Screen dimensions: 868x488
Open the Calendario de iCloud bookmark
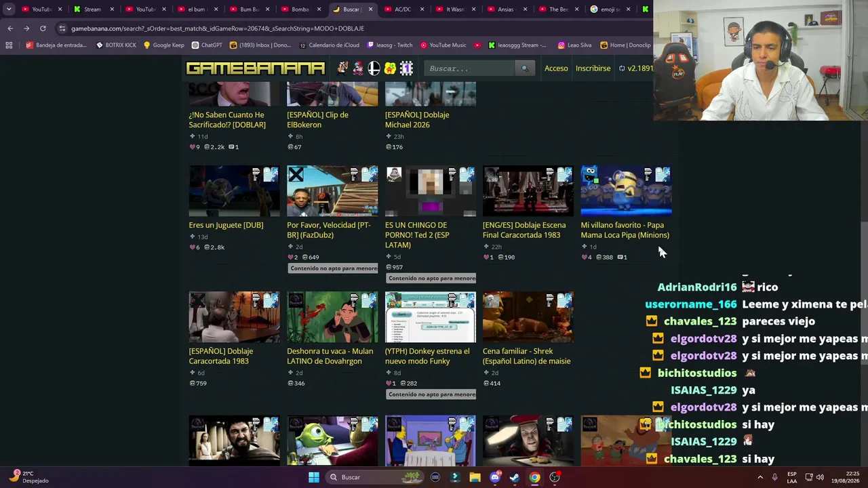329,45
